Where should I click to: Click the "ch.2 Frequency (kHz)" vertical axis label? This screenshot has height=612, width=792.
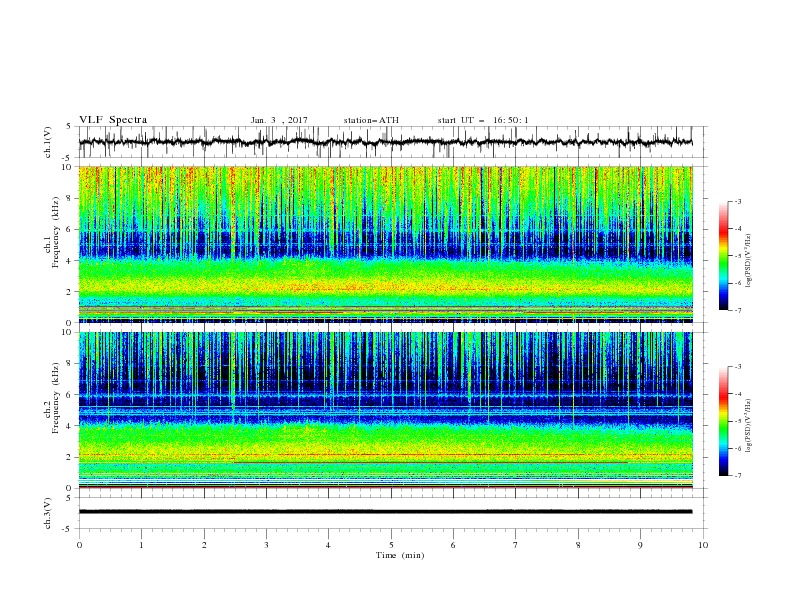point(52,398)
